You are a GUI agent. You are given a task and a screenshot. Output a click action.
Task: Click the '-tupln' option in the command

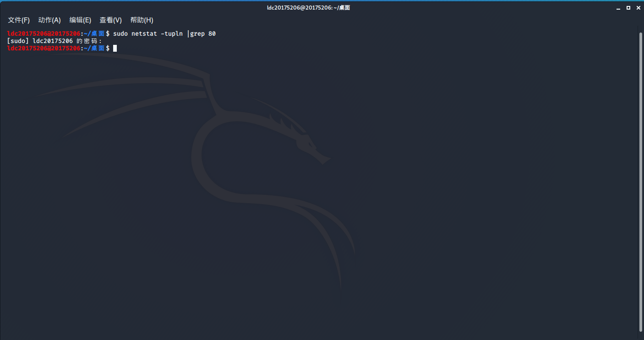(x=172, y=34)
